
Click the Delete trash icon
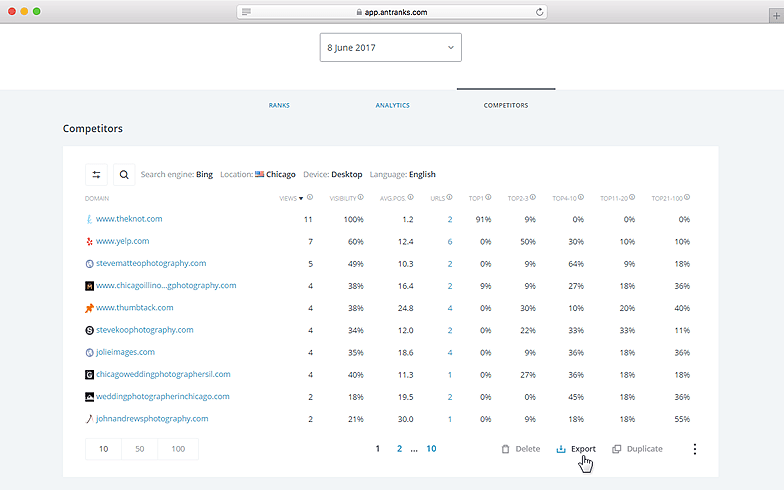506,449
